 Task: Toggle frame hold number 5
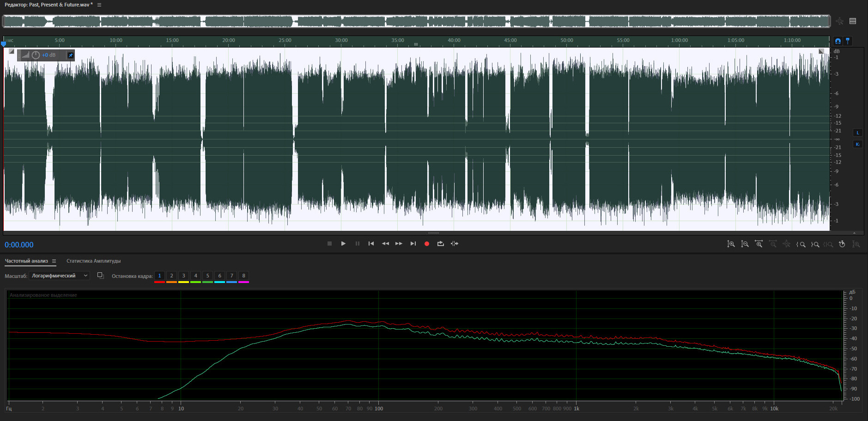point(207,276)
